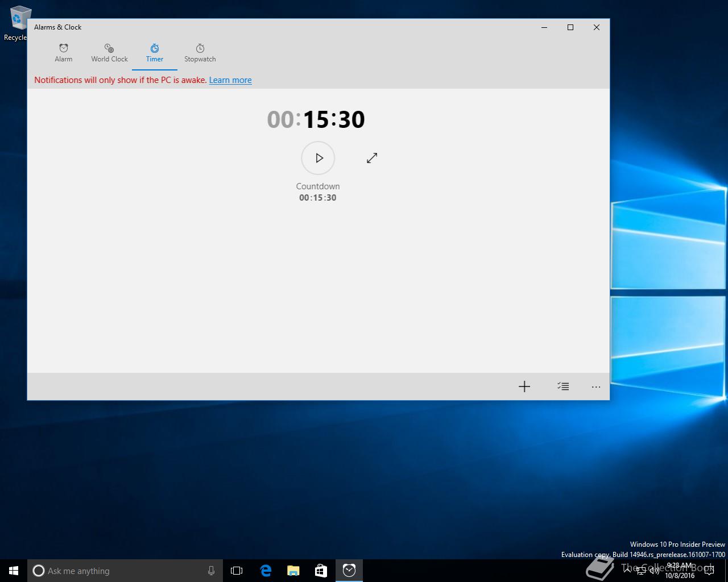Minimize the Alarms & Clock window

click(544, 27)
